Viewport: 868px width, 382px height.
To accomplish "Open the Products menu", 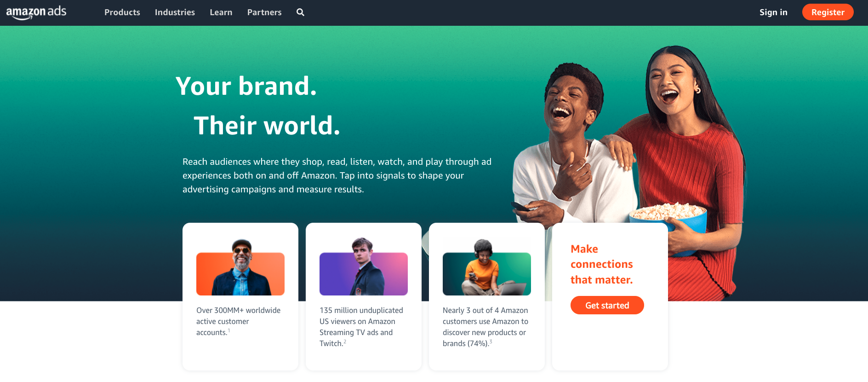I will [122, 12].
